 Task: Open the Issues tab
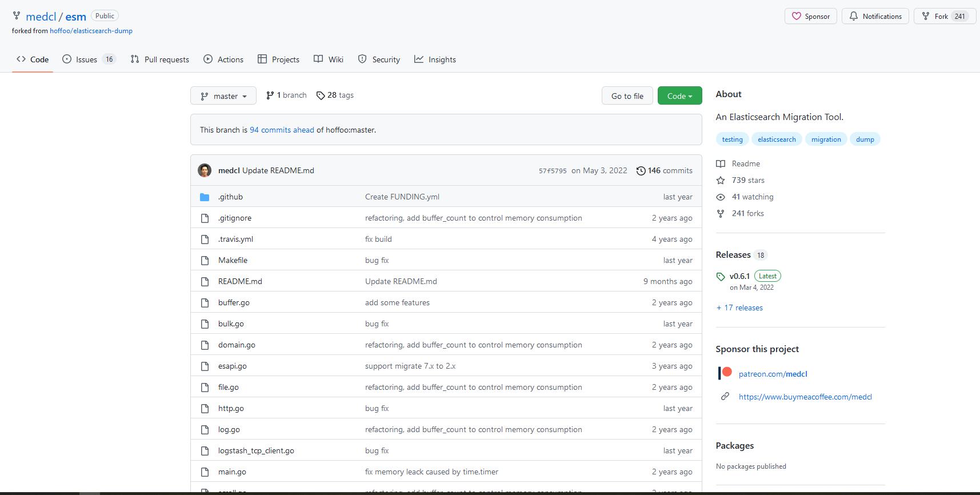(89, 59)
